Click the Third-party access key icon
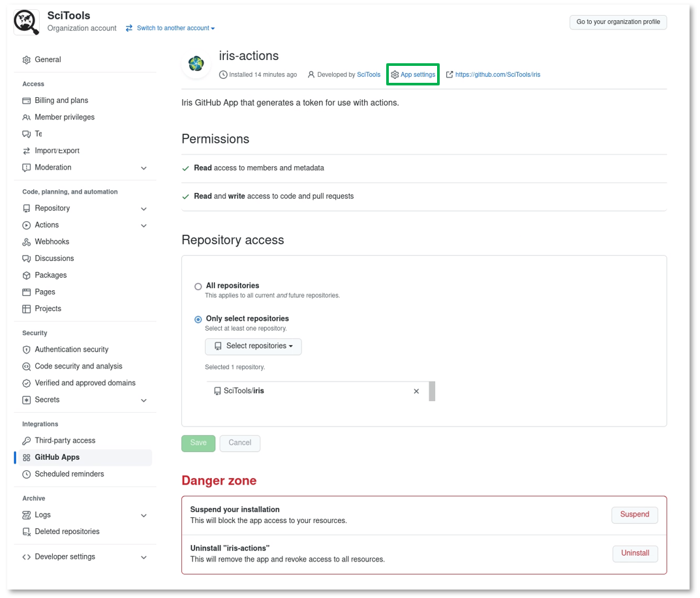 click(x=26, y=441)
